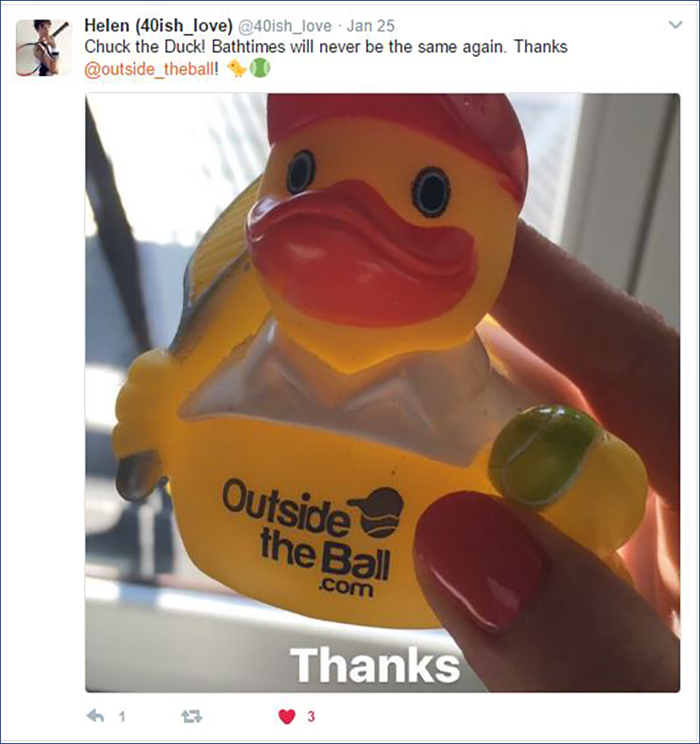Screen dimensions: 700x744
Task: Click the likes count number 3
Action: pos(311,716)
